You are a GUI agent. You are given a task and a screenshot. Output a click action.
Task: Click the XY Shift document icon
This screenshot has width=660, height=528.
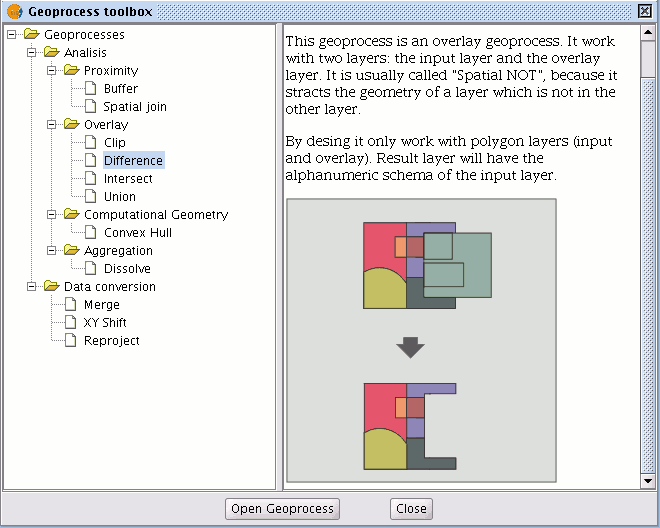click(x=71, y=323)
